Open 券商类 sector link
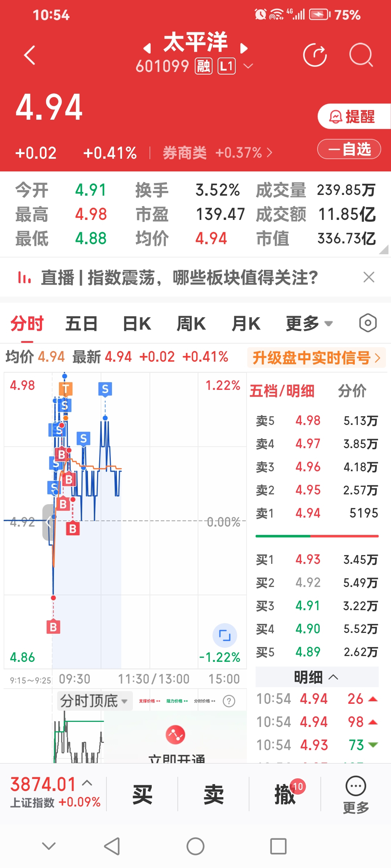The height and width of the screenshot is (868, 391). [x=217, y=153]
